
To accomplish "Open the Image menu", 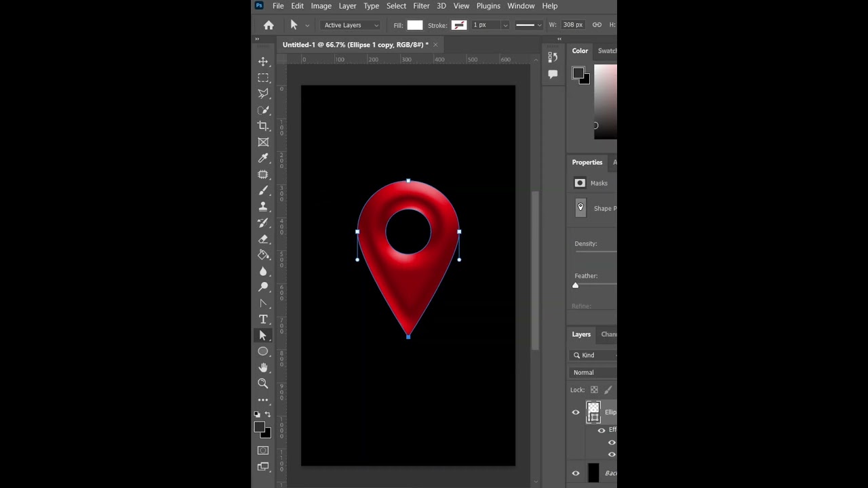I will click(x=321, y=6).
